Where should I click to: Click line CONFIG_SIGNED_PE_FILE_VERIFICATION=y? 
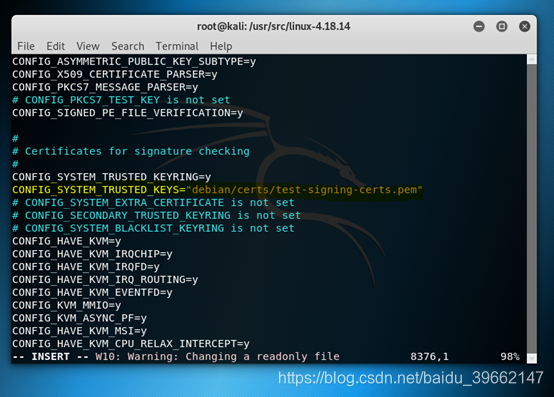[128, 113]
